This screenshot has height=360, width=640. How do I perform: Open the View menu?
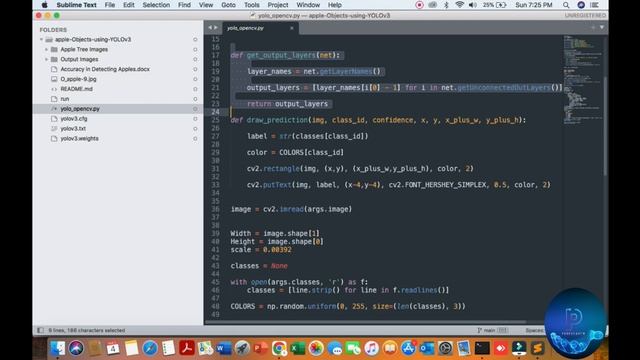pyautogui.click(x=206, y=5)
